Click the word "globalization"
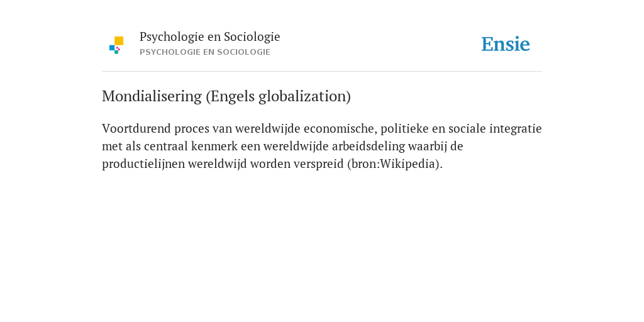This screenshot has height=322, width=644. click(303, 96)
